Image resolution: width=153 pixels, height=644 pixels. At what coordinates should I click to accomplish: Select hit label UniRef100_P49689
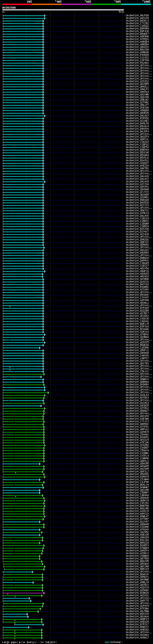click(x=137, y=55)
